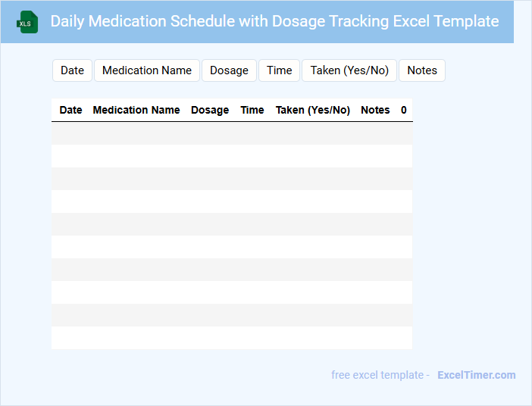Click the Notes tag button
Viewport: 532px width, 406px height.
point(422,70)
